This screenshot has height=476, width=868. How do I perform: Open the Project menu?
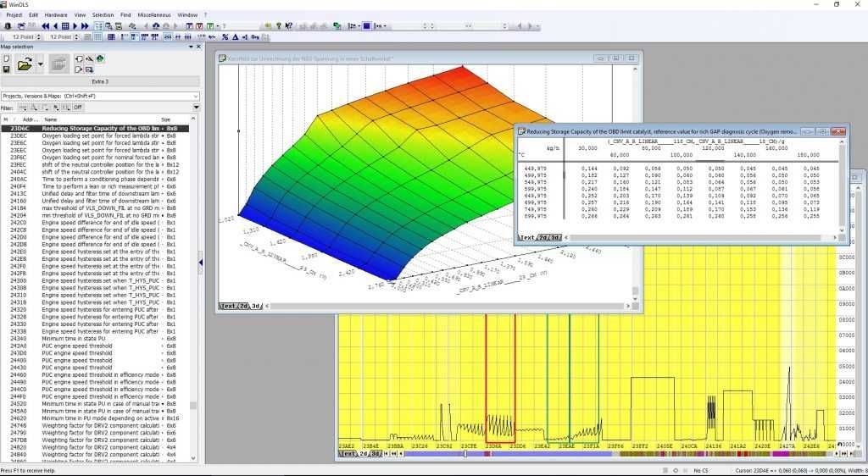pyautogui.click(x=14, y=15)
